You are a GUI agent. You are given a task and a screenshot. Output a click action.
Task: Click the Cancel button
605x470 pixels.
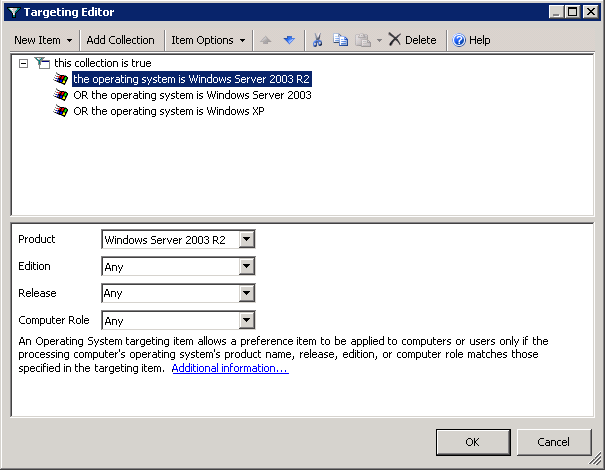pyautogui.click(x=554, y=442)
